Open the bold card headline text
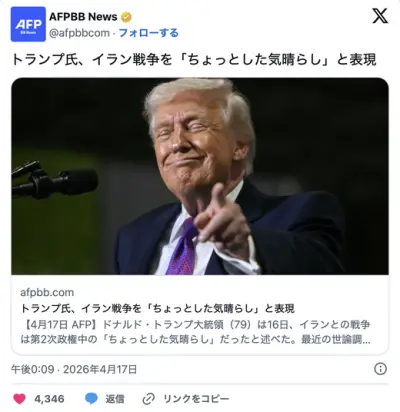Viewport: 400px width, 412px height. pyautogui.click(x=158, y=309)
